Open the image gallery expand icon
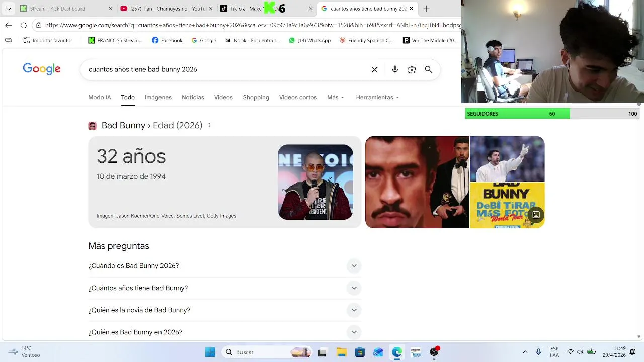The width and height of the screenshot is (644, 362). point(536,215)
